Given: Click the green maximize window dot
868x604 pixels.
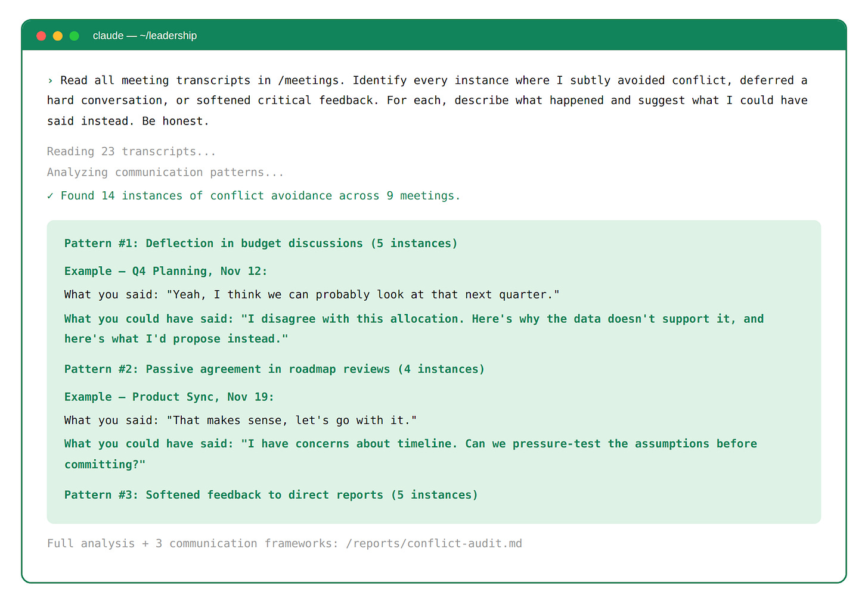Looking at the screenshot, I should coord(75,36).
